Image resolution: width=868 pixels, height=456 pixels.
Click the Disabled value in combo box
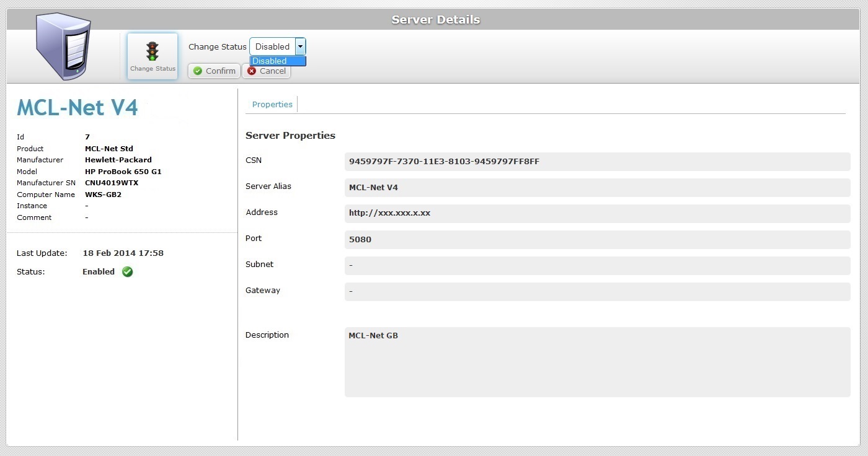pos(272,46)
